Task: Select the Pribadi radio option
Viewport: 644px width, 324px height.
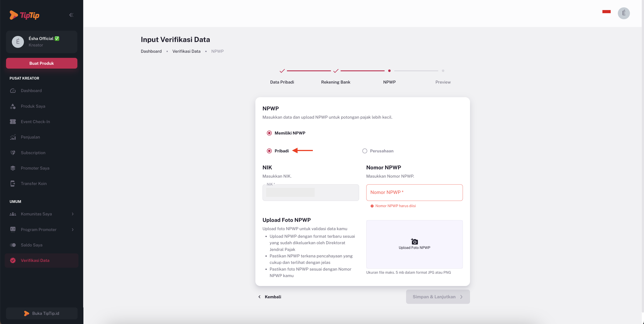Action: [269, 151]
